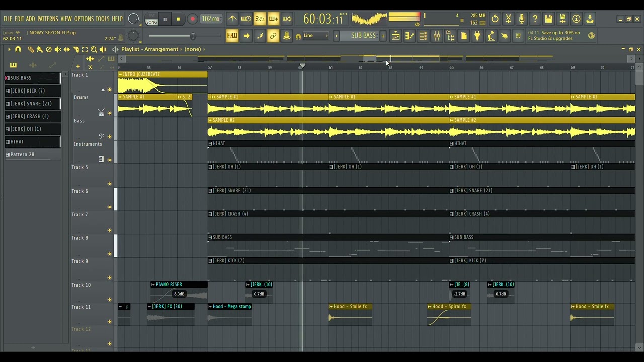Toggle auto-scrolling arrow button
644x362 pixels.
click(246, 36)
